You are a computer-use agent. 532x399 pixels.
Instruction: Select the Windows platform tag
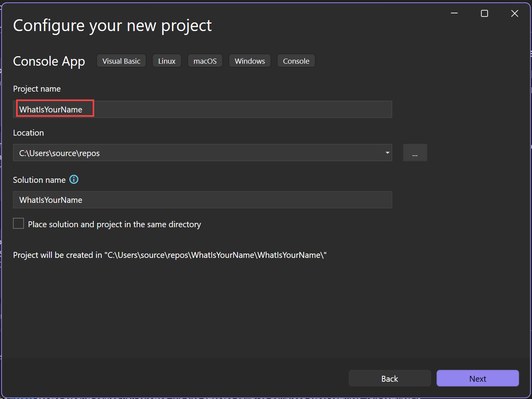(250, 61)
